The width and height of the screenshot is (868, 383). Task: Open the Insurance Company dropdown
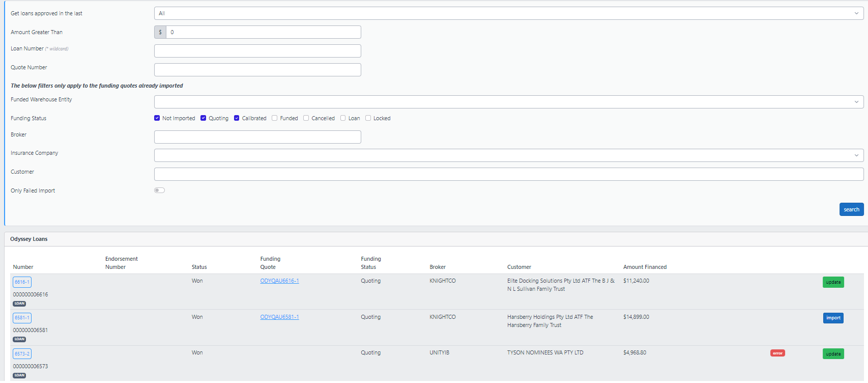pos(509,155)
